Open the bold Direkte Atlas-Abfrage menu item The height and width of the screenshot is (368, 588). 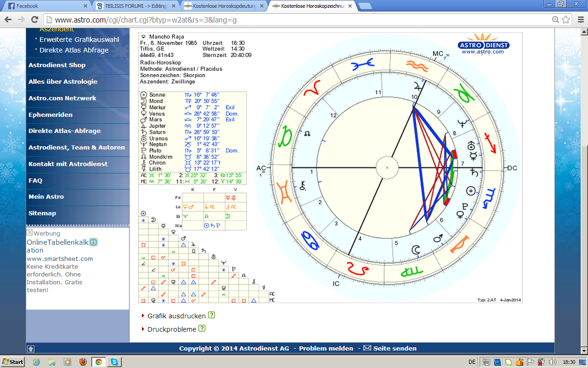click(64, 131)
